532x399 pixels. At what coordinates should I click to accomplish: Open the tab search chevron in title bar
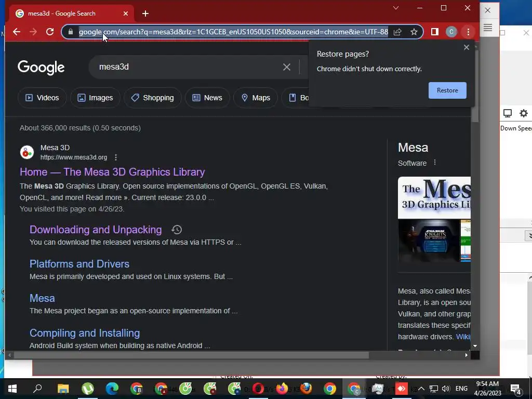pyautogui.click(x=395, y=8)
